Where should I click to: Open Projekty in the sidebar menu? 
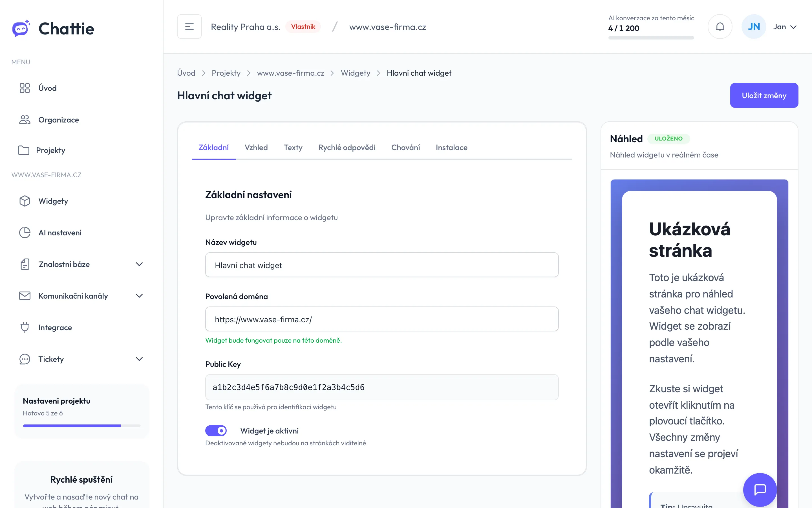point(81,150)
